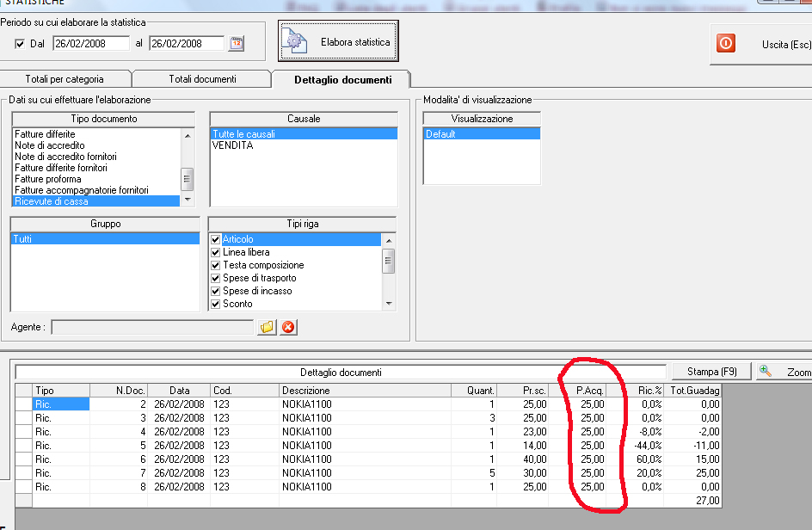Select Fatture differite fornitori
This screenshot has height=530, width=812.
(x=95, y=168)
